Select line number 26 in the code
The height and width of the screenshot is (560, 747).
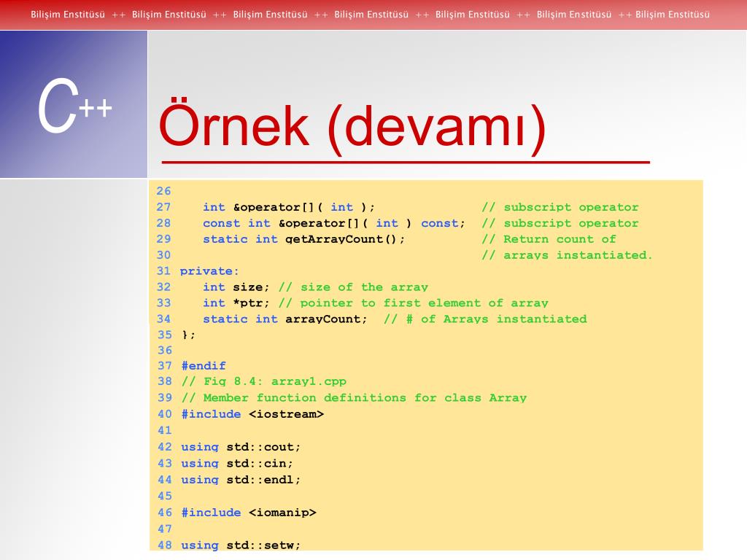point(163,191)
